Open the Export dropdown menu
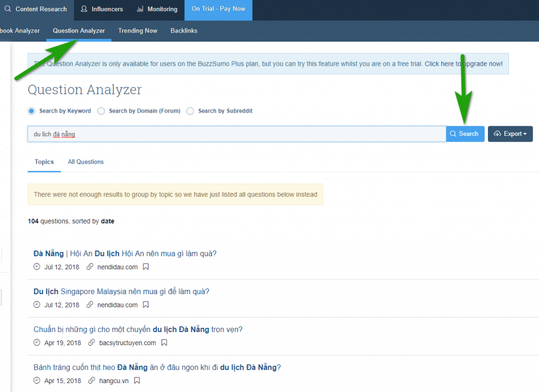This screenshot has height=392, width=539. point(510,134)
